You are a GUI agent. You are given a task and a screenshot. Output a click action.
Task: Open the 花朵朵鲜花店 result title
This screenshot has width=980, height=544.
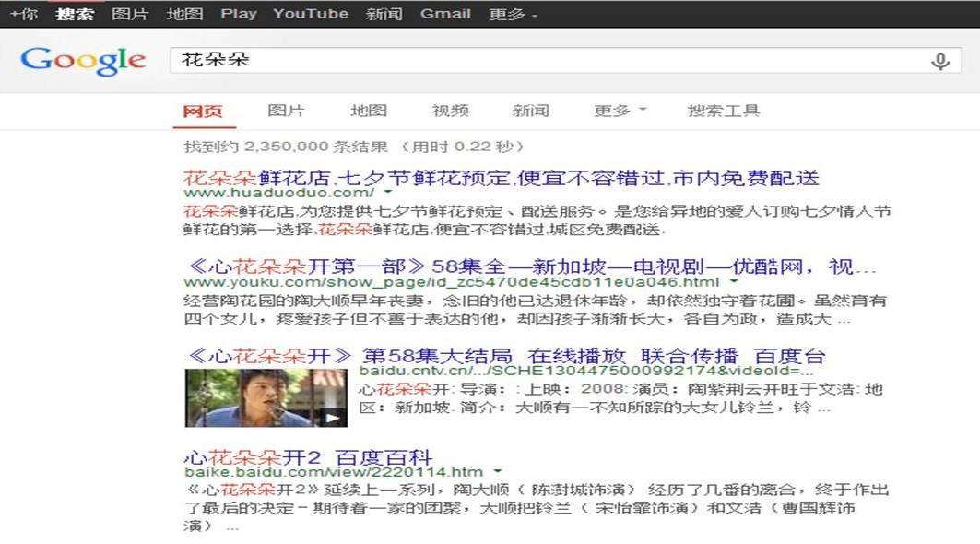[x=502, y=178]
